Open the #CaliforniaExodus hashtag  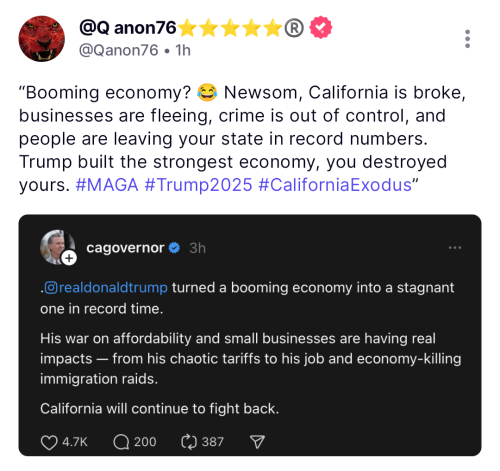pos(335,185)
